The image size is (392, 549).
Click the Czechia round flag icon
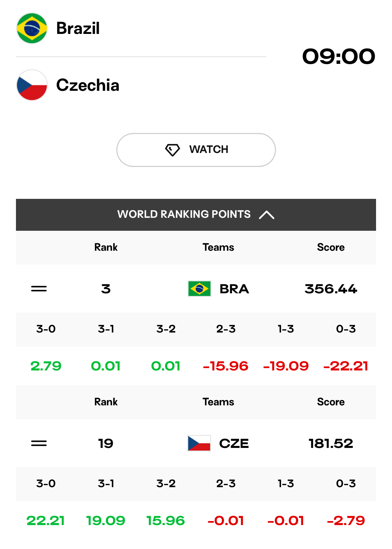point(32,85)
